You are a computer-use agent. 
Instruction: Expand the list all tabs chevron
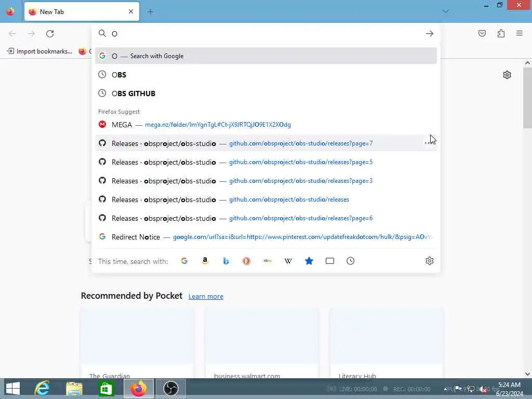[445, 11]
